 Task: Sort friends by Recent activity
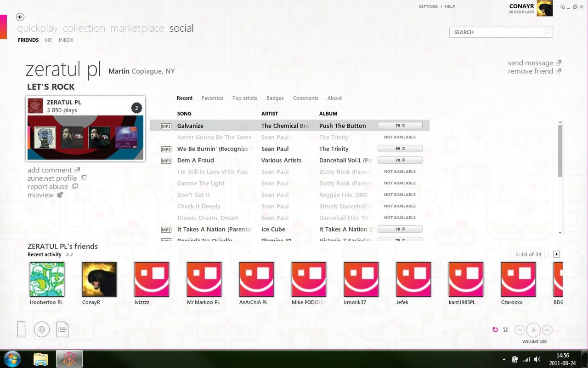pos(45,254)
